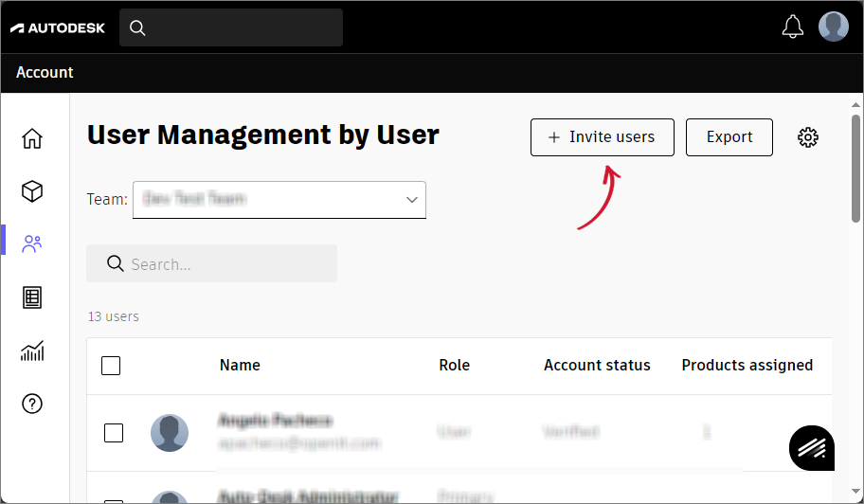Click the scrollbar down arrow

[855, 491]
